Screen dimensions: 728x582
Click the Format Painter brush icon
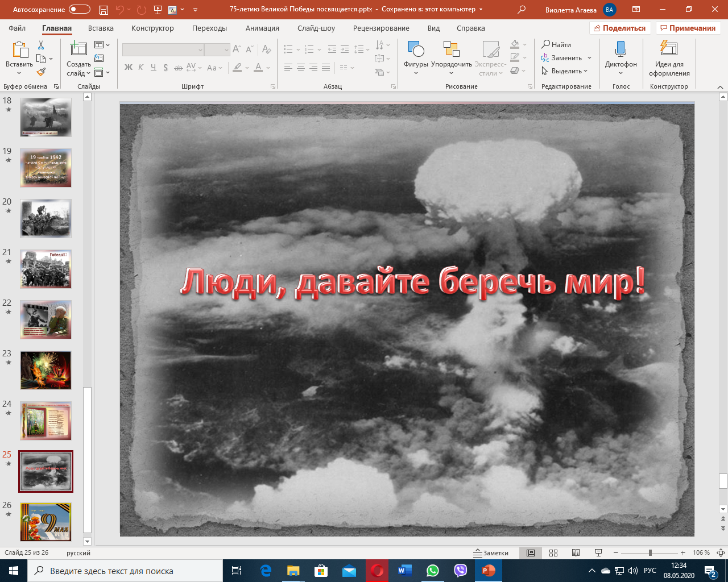coord(41,72)
